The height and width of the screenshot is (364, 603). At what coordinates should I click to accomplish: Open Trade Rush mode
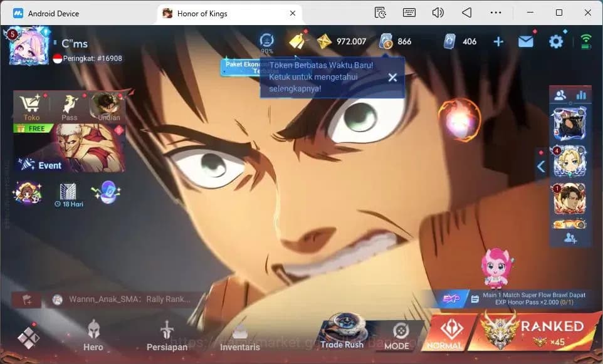click(343, 331)
